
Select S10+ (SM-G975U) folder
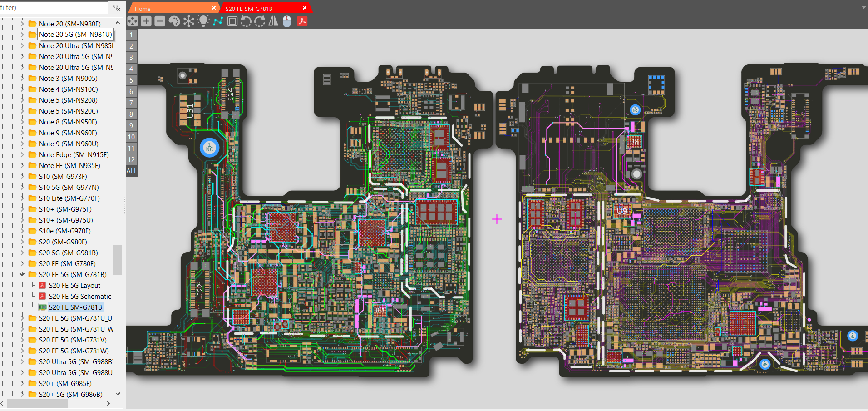(66, 220)
